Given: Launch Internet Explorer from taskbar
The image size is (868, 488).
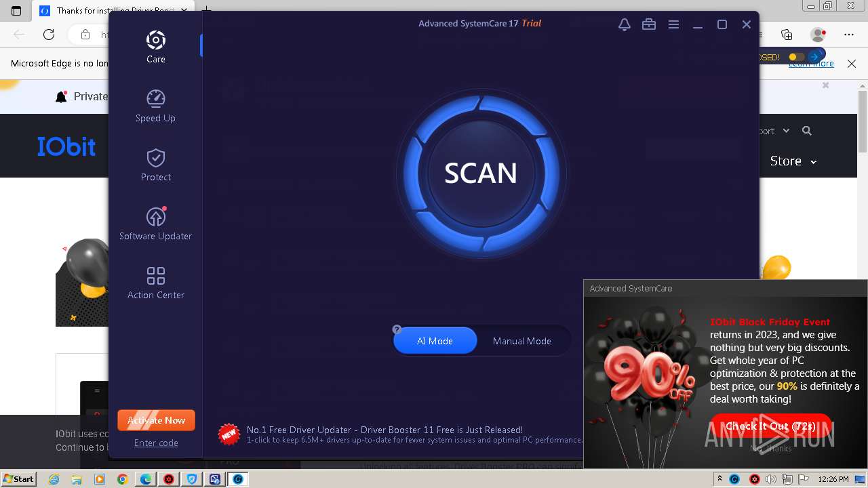Looking at the screenshot, I should (54, 479).
